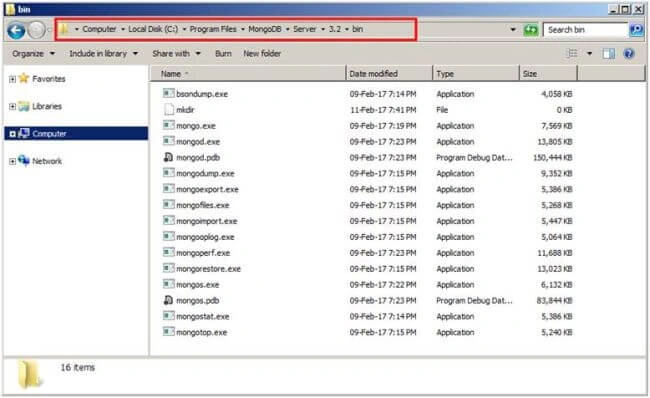The image size is (650, 398).
Task: Click the mongotop.exe application icon
Action: 168,332
